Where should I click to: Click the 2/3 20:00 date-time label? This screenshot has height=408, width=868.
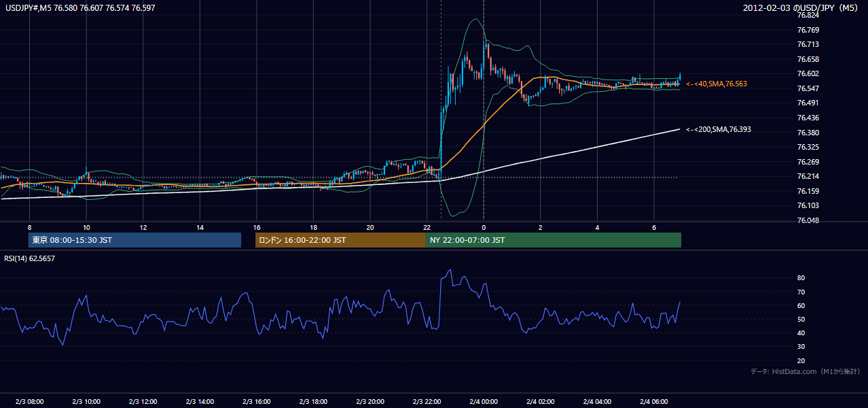click(369, 401)
